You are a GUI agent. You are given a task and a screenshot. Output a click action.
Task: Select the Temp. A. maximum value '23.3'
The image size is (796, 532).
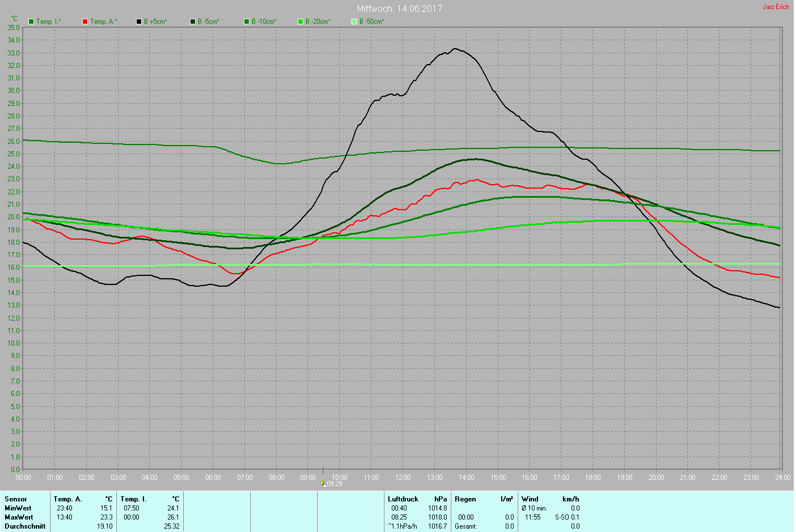(107, 517)
